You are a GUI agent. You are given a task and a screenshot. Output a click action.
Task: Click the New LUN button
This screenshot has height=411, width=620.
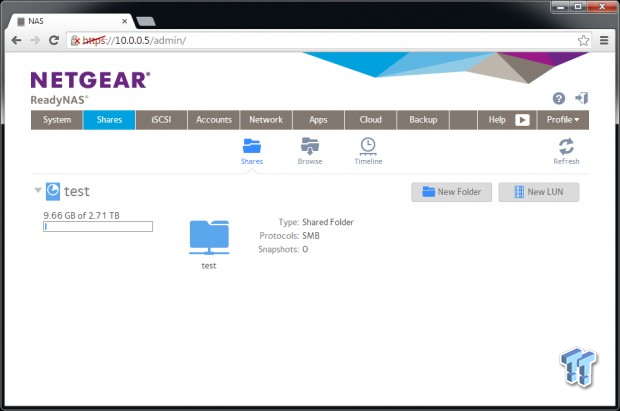(539, 192)
